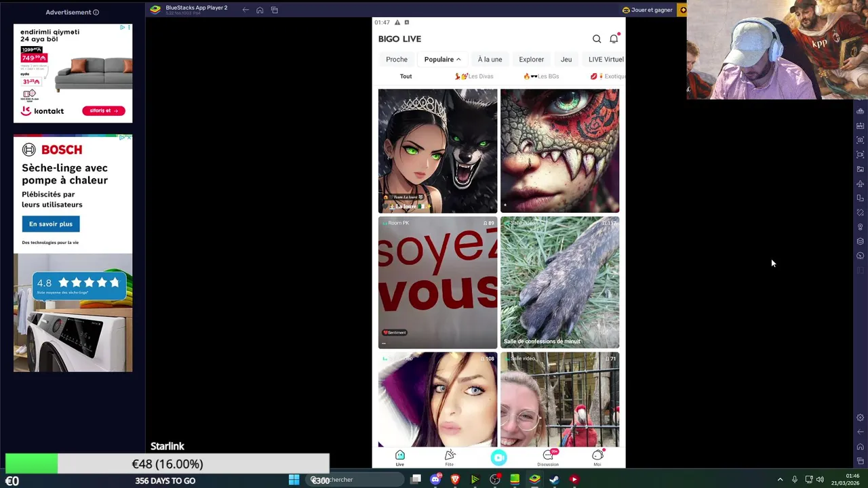Open the side toolbar airplane mode icon
The image size is (868, 488).
point(861,184)
